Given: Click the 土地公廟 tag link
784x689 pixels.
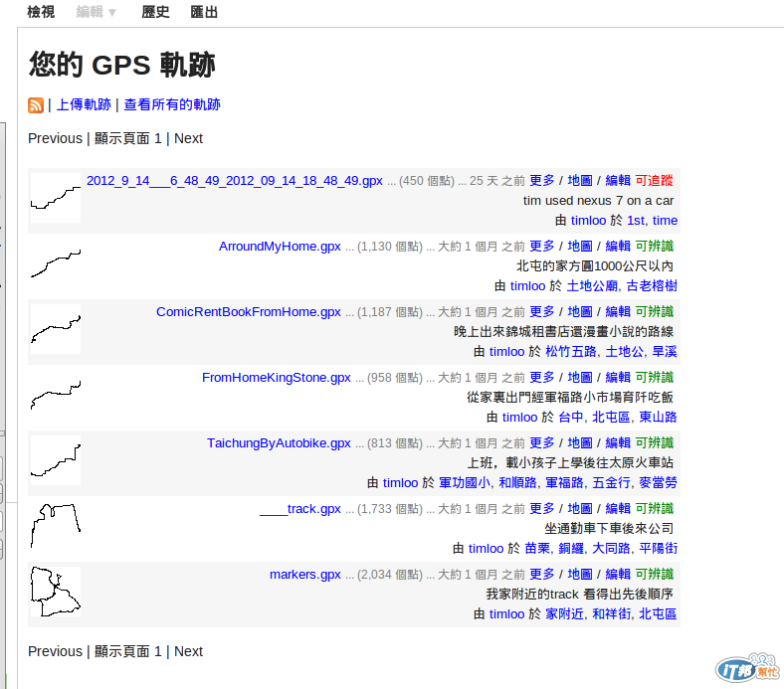Looking at the screenshot, I should [x=592, y=285].
